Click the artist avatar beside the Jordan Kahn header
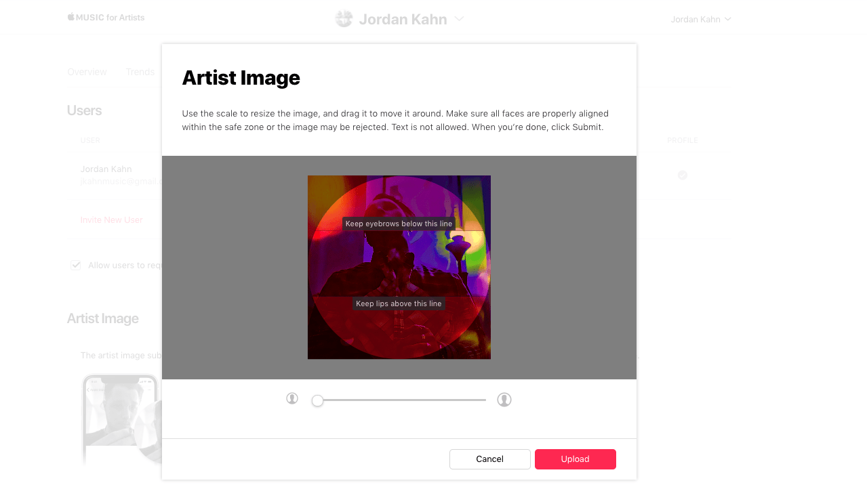867x504 pixels. point(344,18)
